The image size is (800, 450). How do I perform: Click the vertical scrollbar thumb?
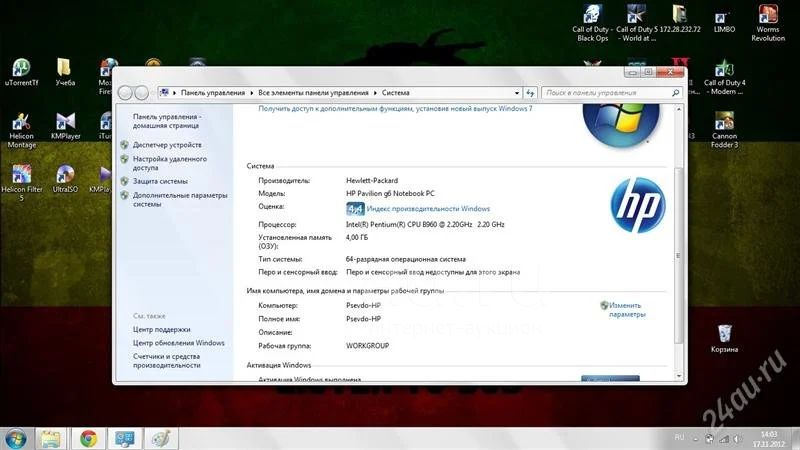click(679, 255)
